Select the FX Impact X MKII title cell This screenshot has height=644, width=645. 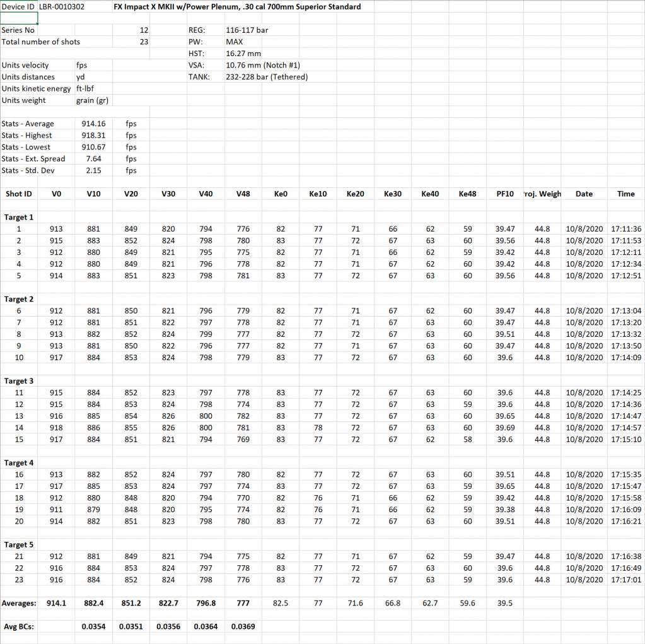tap(237, 6)
